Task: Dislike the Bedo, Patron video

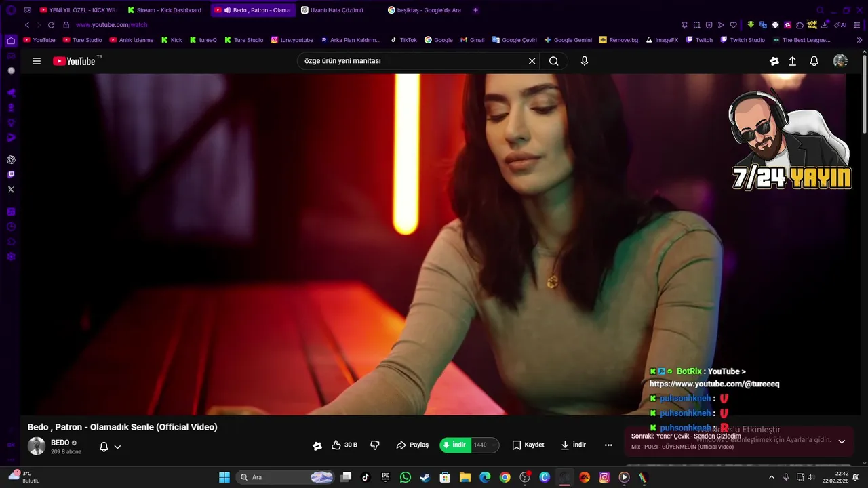Action: click(375, 445)
